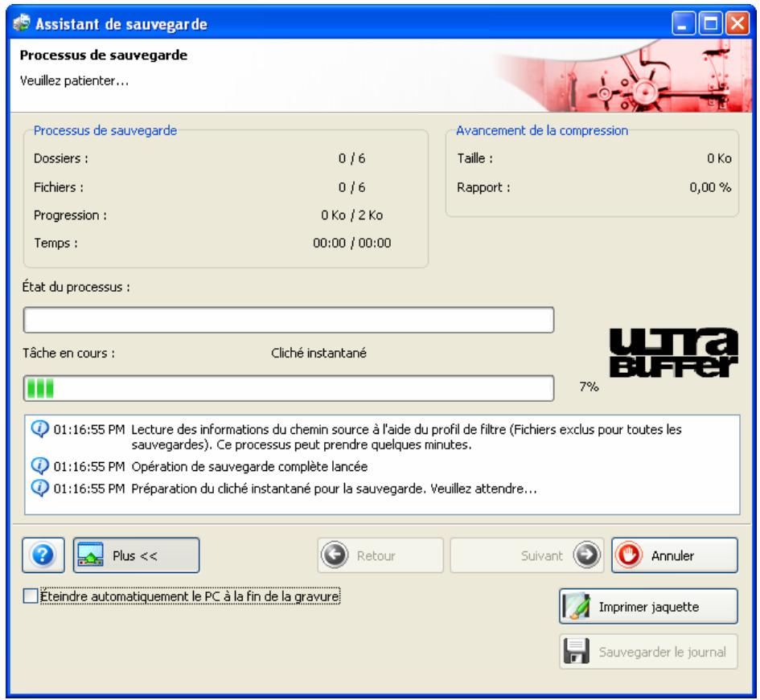Screen dimensions: 760x700
Task: Close the Assistant de sauvegarde window
Action: 737,23
